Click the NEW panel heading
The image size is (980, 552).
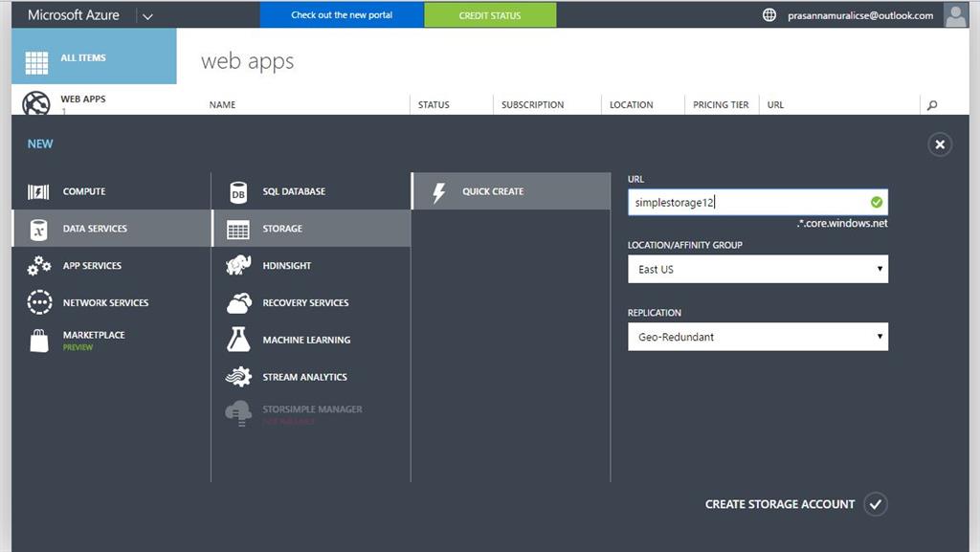pyautogui.click(x=40, y=144)
